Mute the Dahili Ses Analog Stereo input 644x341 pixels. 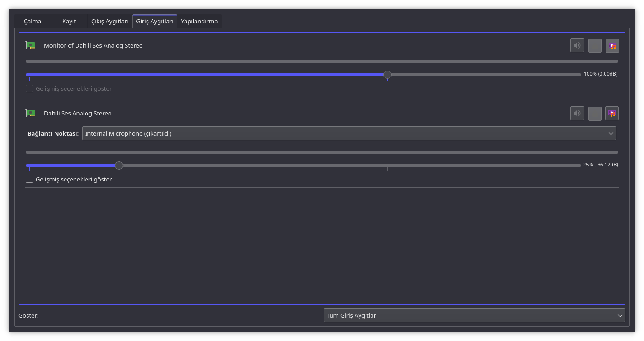577,113
